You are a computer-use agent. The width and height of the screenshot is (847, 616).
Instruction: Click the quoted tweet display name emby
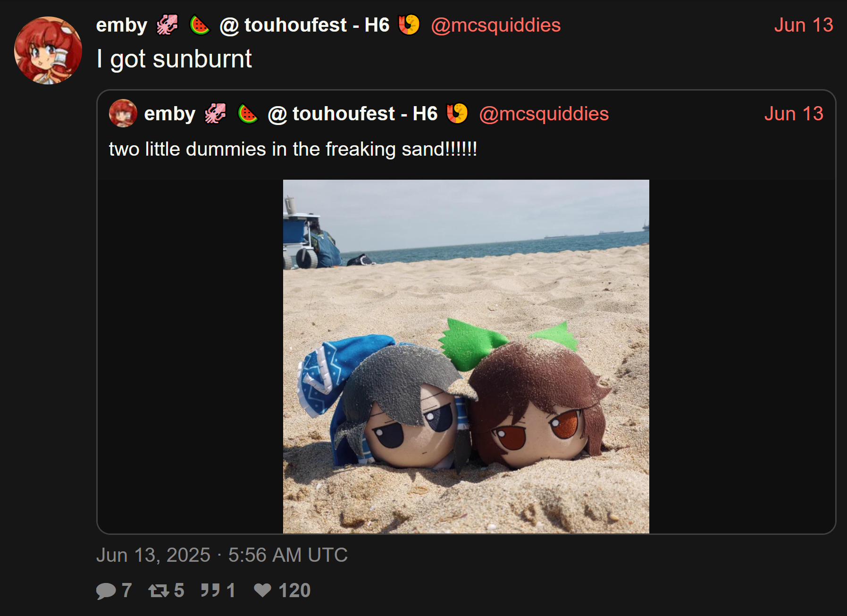pos(170,114)
